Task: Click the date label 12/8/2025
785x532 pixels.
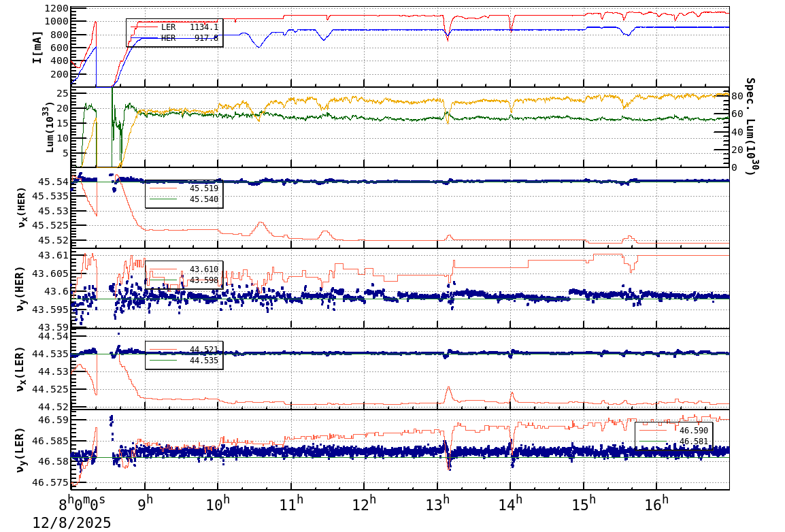Action: click(x=71, y=522)
